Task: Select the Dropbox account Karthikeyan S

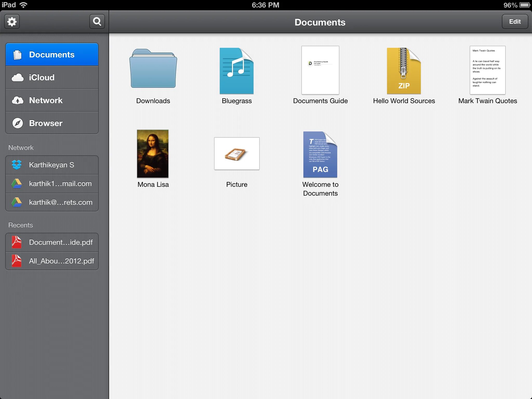Action: coord(52,165)
